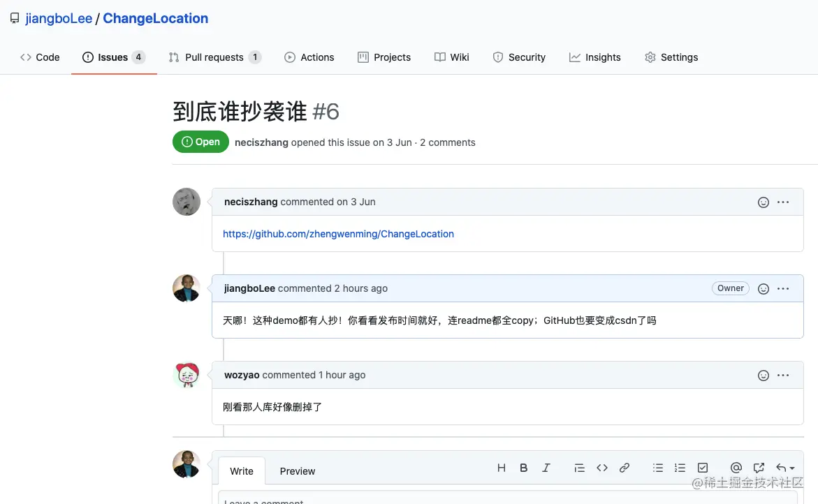Click the comment text input field
The image size is (818, 504).
pyautogui.click(x=508, y=498)
